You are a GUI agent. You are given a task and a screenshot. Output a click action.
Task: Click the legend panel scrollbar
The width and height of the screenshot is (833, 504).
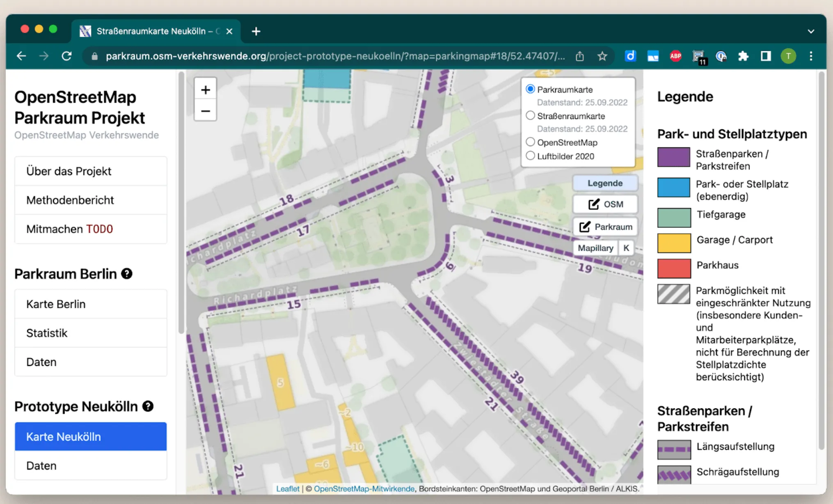coord(821,261)
